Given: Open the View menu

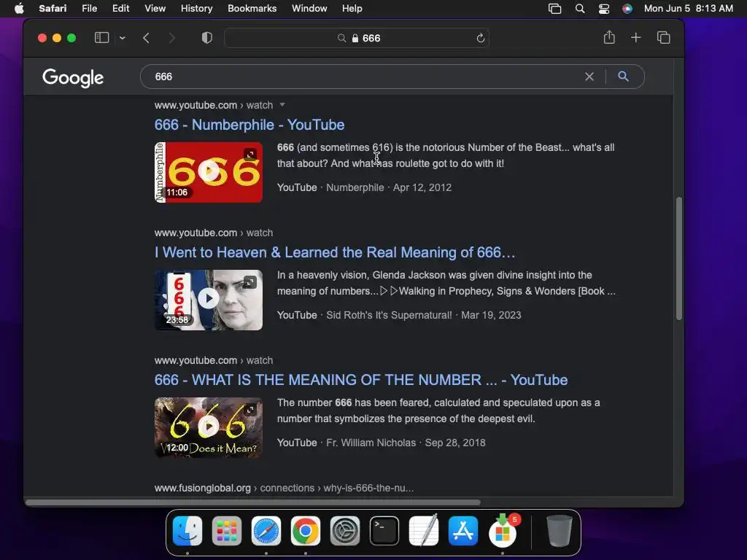Looking at the screenshot, I should (155, 8).
